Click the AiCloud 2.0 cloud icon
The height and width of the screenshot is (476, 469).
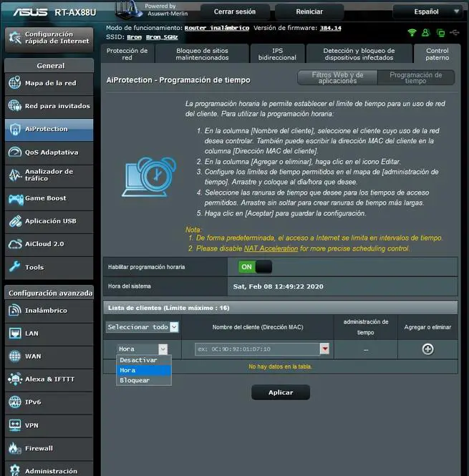point(15,244)
